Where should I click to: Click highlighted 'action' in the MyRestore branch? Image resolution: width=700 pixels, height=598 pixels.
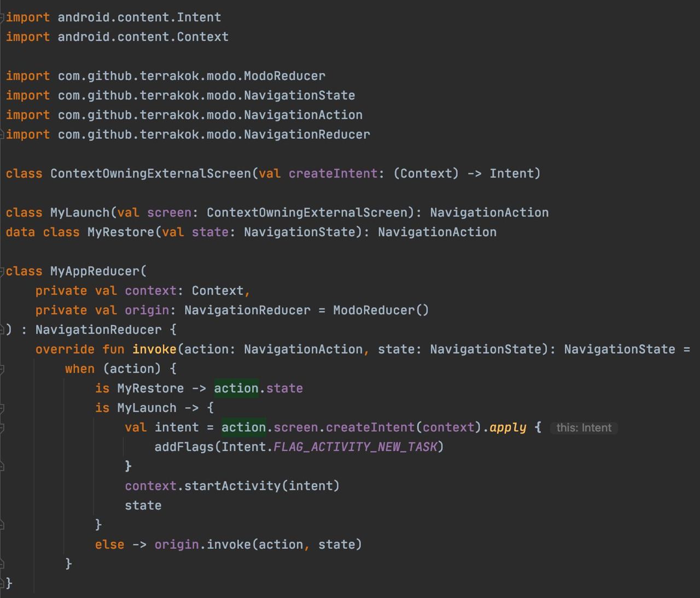pyautogui.click(x=236, y=389)
